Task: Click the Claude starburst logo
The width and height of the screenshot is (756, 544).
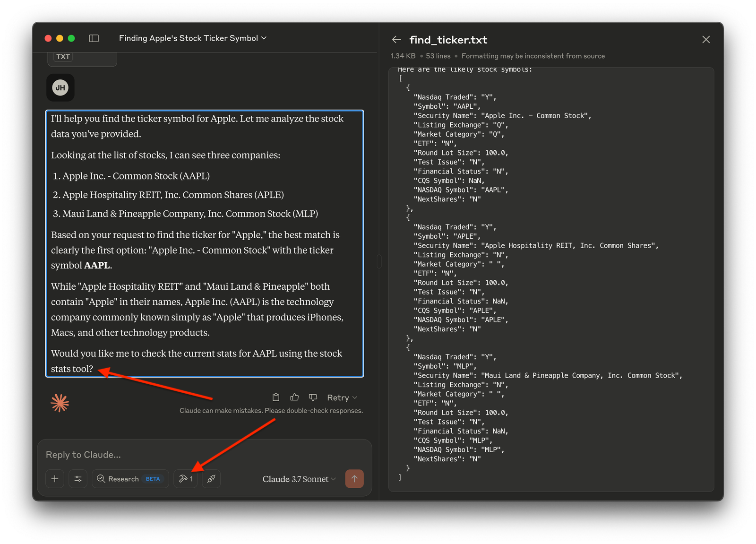Action: [60, 403]
